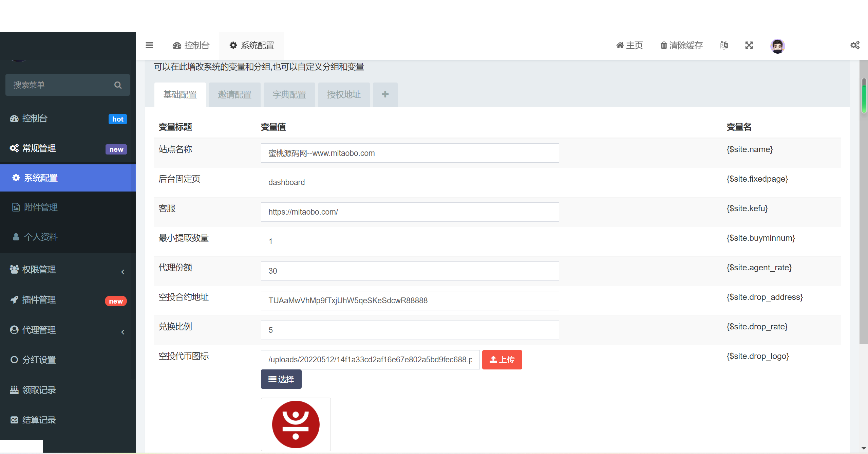Open the 系统配置 top navigation tab
The height and width of the screenshot is (454, 868).
tap(252, 45)
